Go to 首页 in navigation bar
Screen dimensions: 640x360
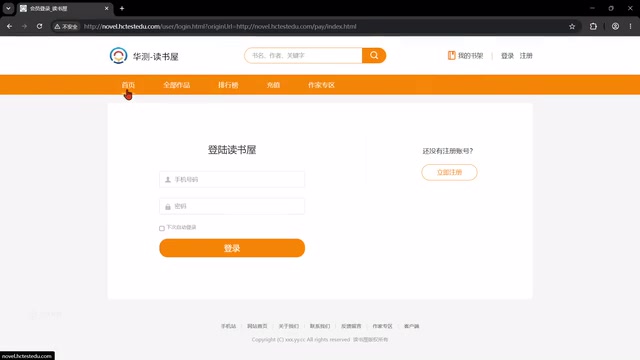click(128, 85)
